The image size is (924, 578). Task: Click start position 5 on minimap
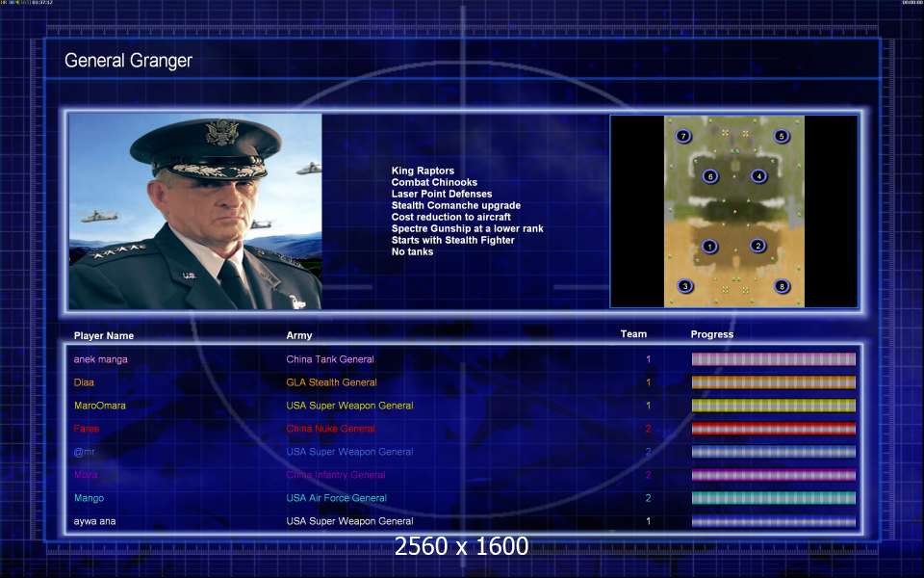click(x=782, y=136)
